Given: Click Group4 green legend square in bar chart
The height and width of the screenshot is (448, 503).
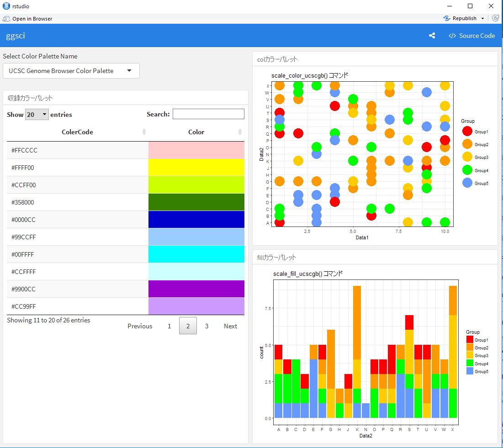Looking at the screenshot, I should 470,364.
